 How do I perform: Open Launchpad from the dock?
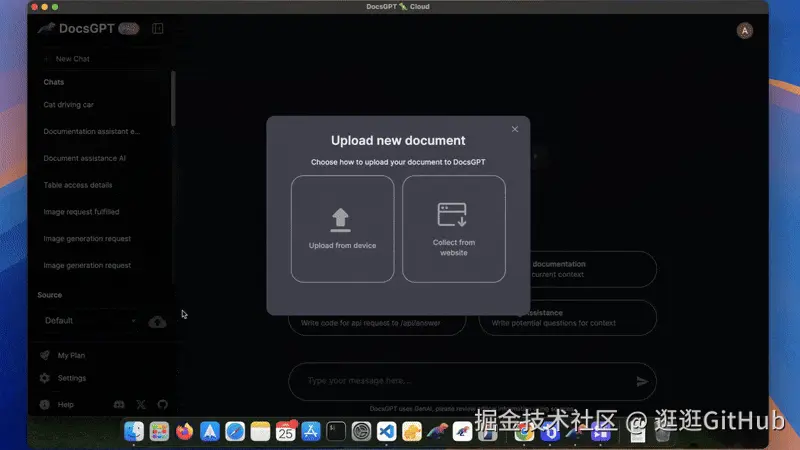pyautogui.click(x=159, y=432)
